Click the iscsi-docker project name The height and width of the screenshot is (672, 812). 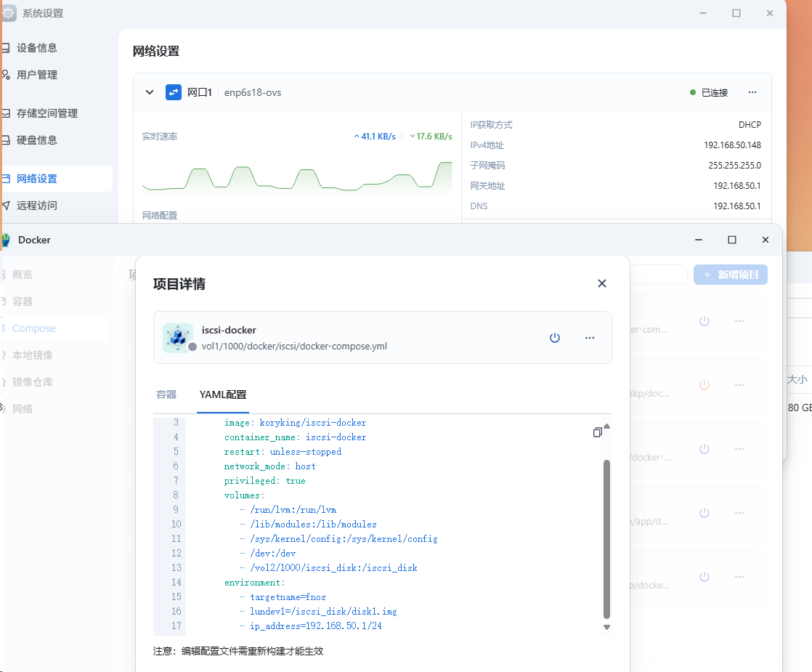229,330
